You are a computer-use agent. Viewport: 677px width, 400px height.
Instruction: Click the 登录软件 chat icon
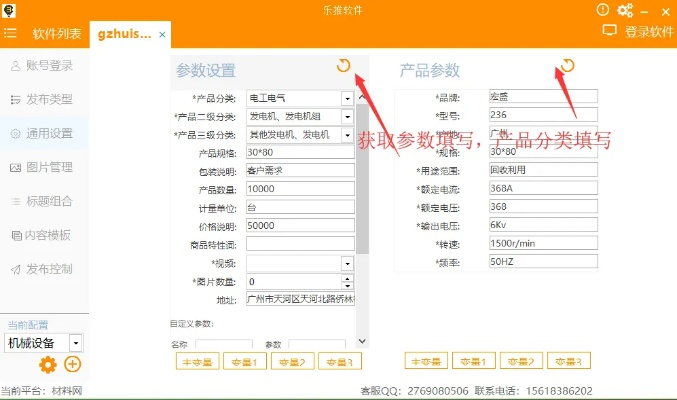pos(610,31)
